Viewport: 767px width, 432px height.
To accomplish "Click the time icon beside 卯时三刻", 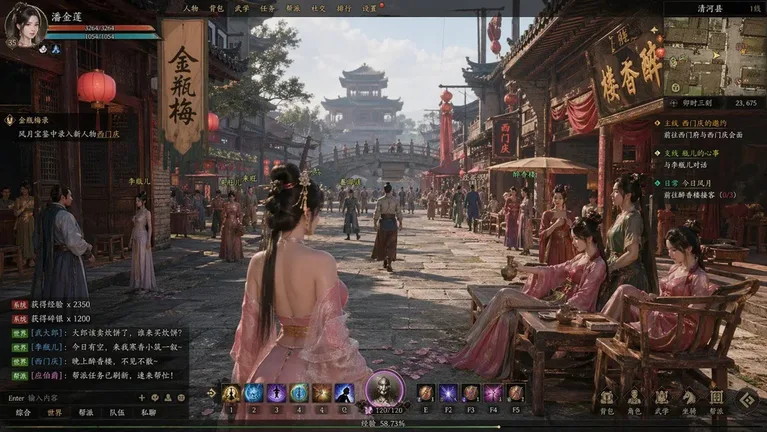I will 674,103.
